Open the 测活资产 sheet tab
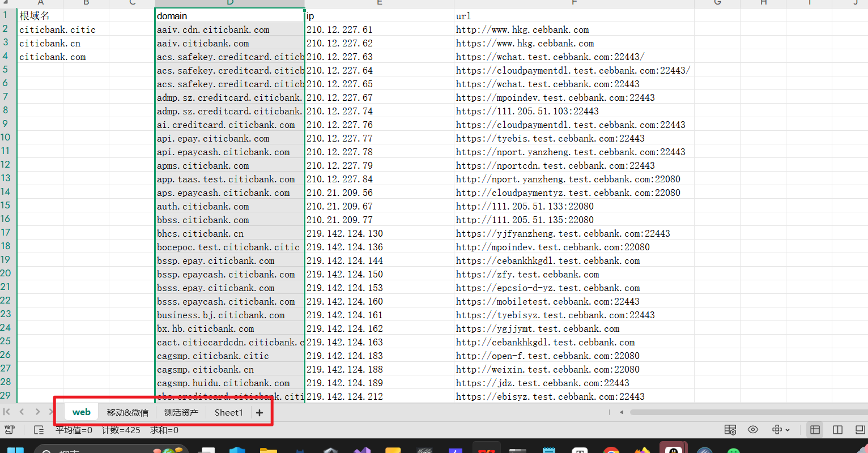The width and height of the screenshot is (868, 453). click(181, 413)
